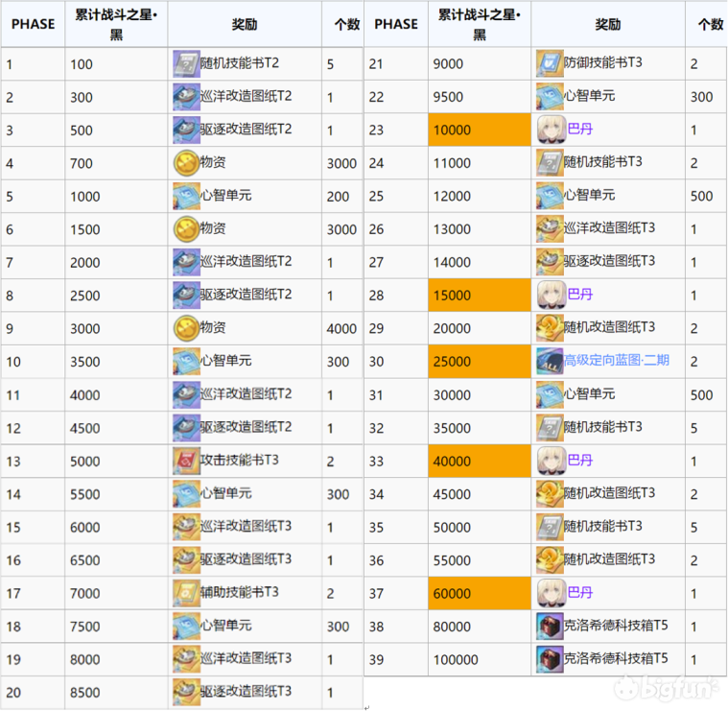
Task: Click the 4000 quantity in phase 9
Action: pos(341,329)
